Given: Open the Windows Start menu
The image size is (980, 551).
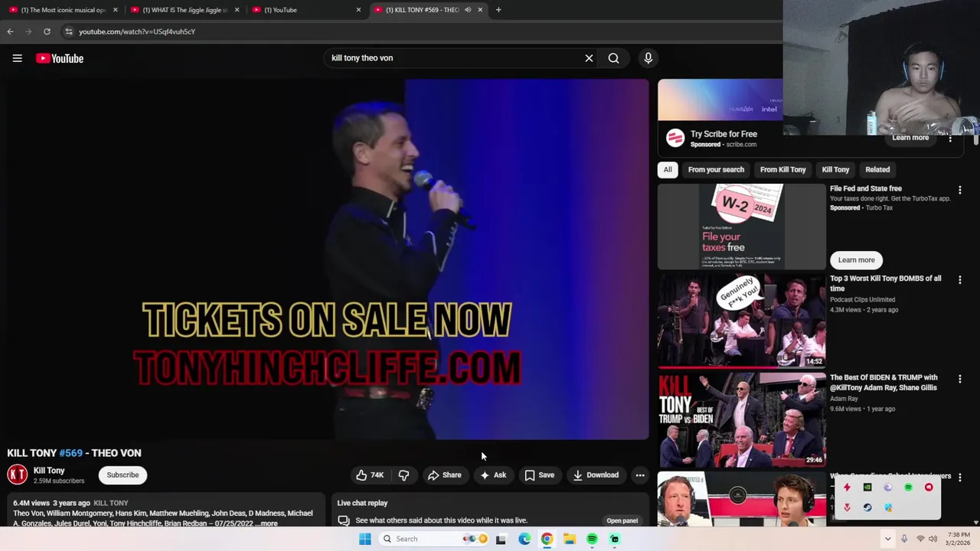Looking at the screenshot, I should [365, 539].
